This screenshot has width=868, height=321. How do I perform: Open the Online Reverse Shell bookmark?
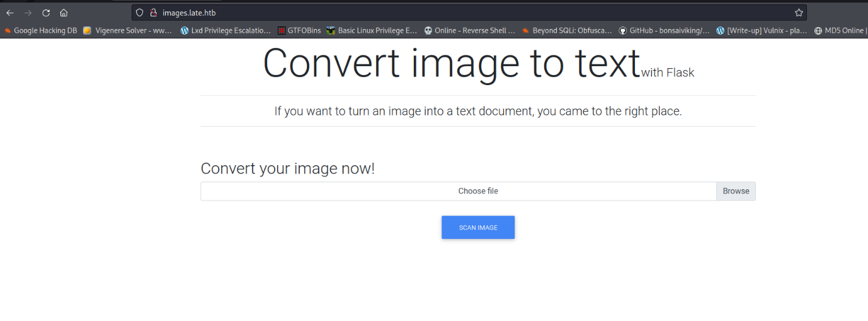click(470, 30)
